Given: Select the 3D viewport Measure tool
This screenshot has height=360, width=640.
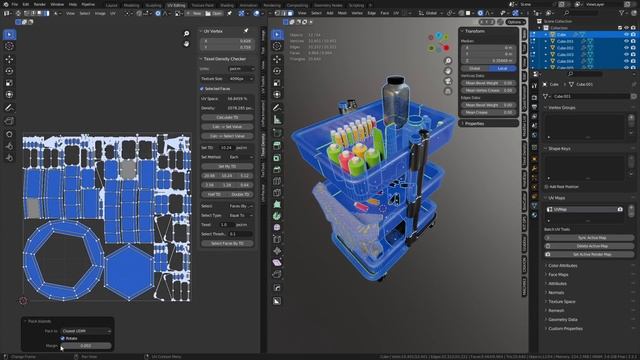Looking at the screenshot, I should click(x=277, y=120).
